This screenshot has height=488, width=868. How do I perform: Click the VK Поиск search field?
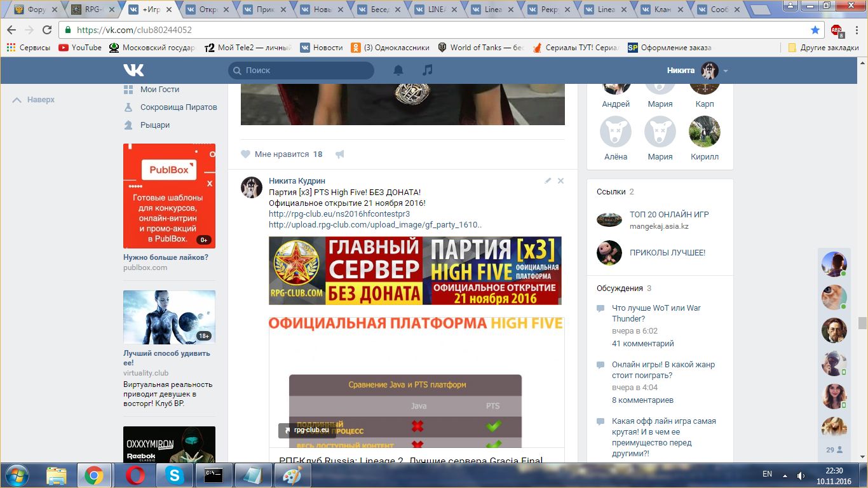(301, 71)
